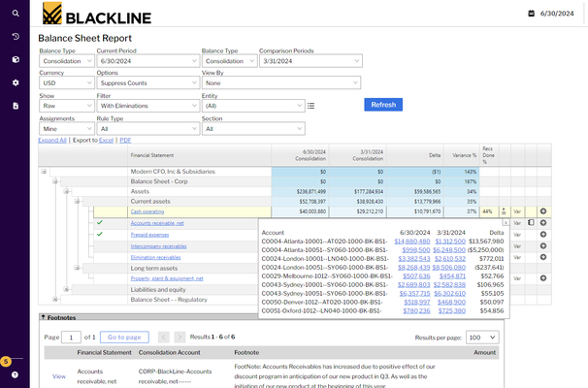Click the orange notification badge showing 5
Image resolution: width=588 pixels, height=388 pixels.
click(6, 361)
